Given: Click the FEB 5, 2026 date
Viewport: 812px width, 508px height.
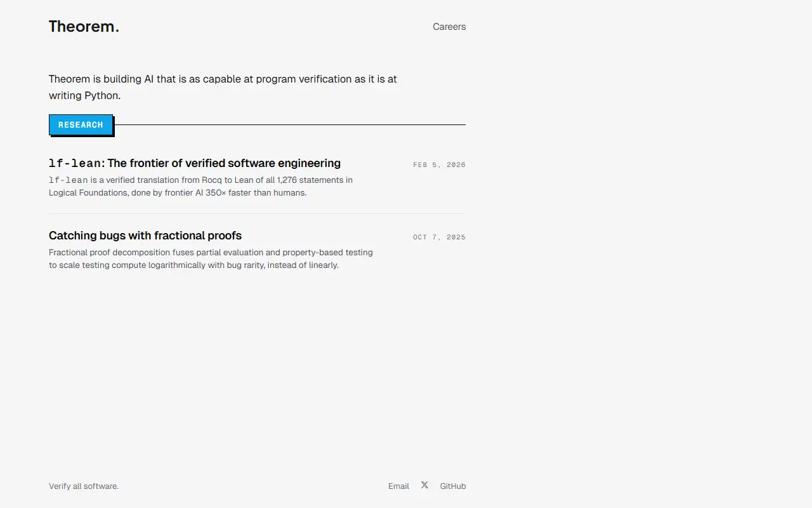Looking at the screenshot, I should click(439, 164).
